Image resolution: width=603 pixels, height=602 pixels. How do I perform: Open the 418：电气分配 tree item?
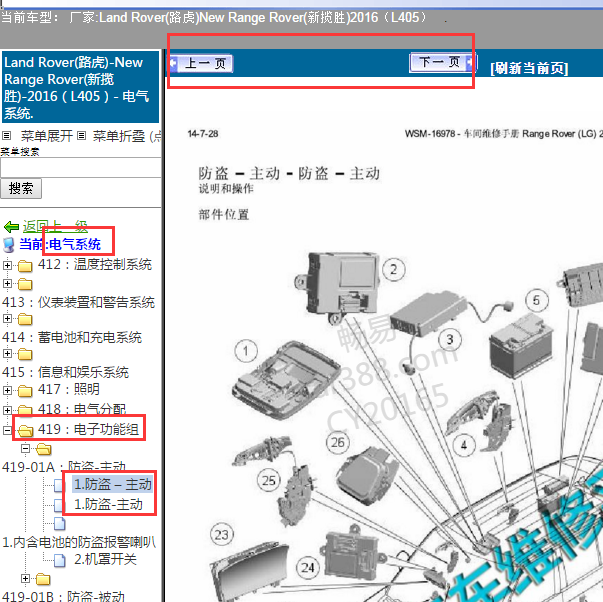point(82,409)
